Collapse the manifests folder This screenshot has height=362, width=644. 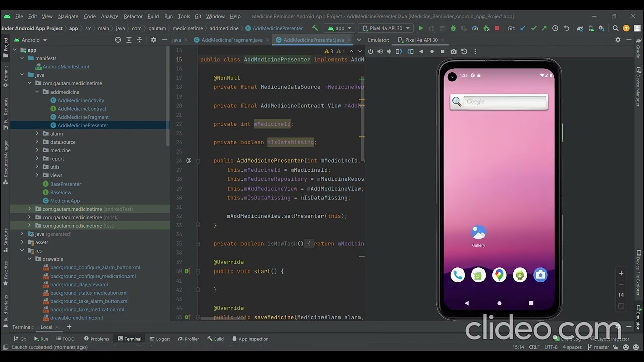point(22,58)
